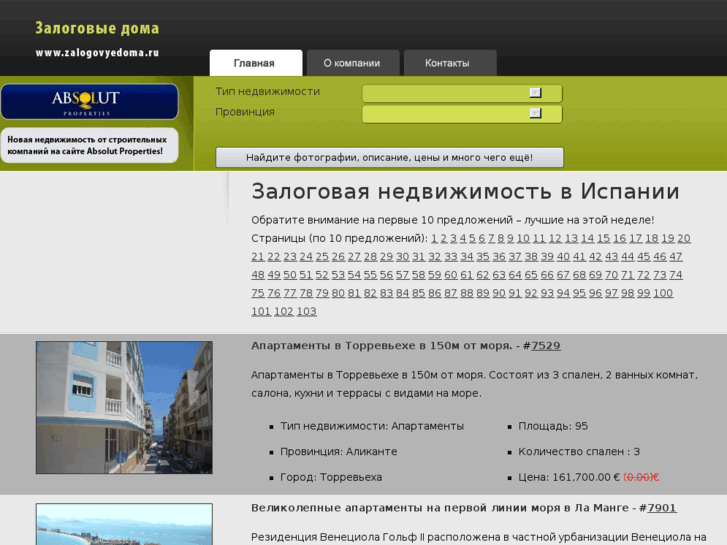Go to results page 2
This screenshot has width=727, height=545.
pyautogui.click(x=444, y=238)
